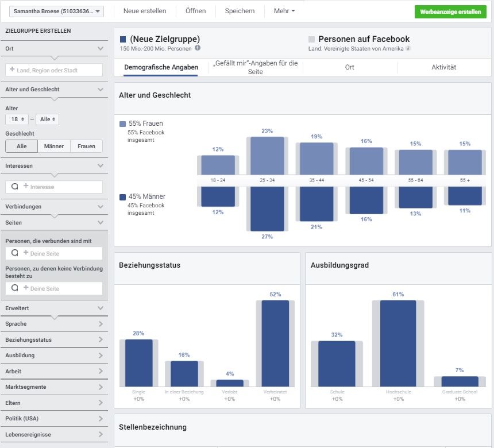The image size is (494, 448).
Task: Select Alle gender option
Action: click(21, 146)
